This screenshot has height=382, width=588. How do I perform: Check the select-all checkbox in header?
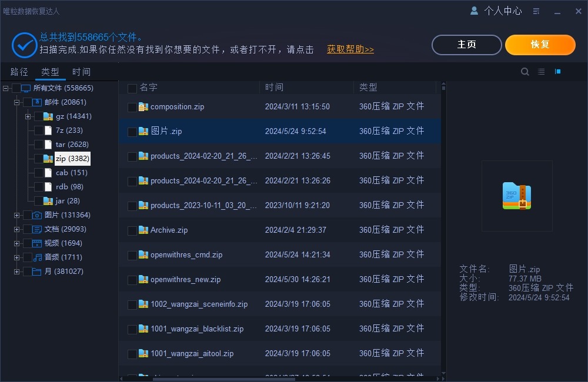pyautogui.click(x=132, y=87)
